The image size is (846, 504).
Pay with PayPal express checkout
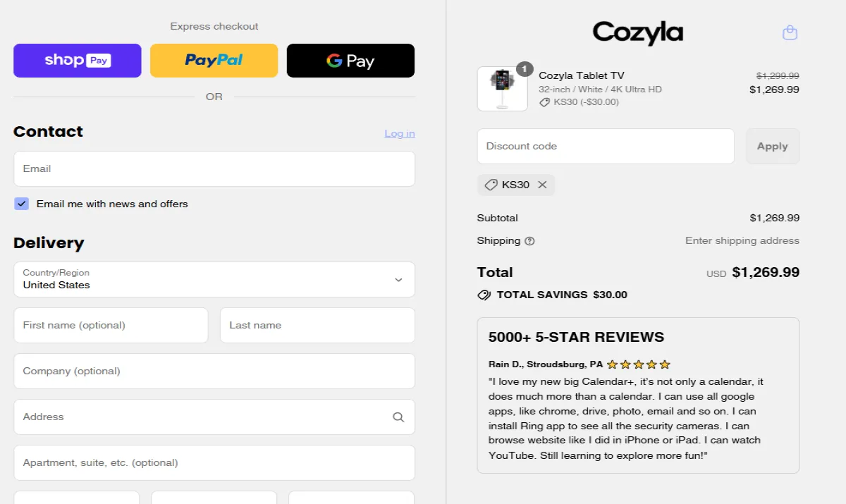click(x=214, y=61)
